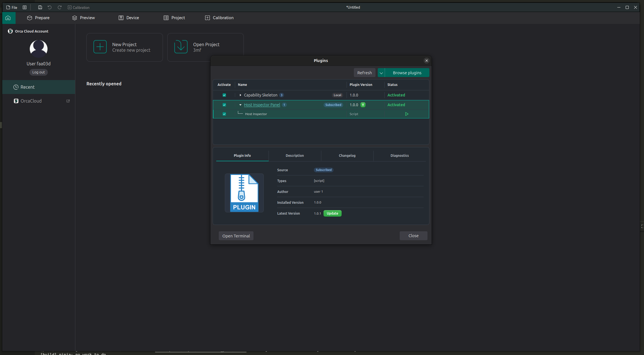Click the Calibration item in the title bar
The height and width of the screenshot is (355, 644).
click(78, 8)
